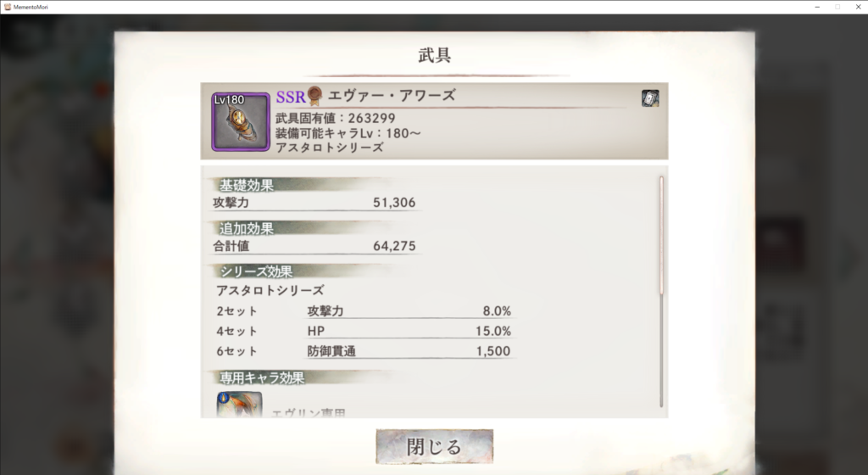Viewport: 868px width, 475px height.
Task: Select the 追加効果 section header
Action: pos(247,228)
